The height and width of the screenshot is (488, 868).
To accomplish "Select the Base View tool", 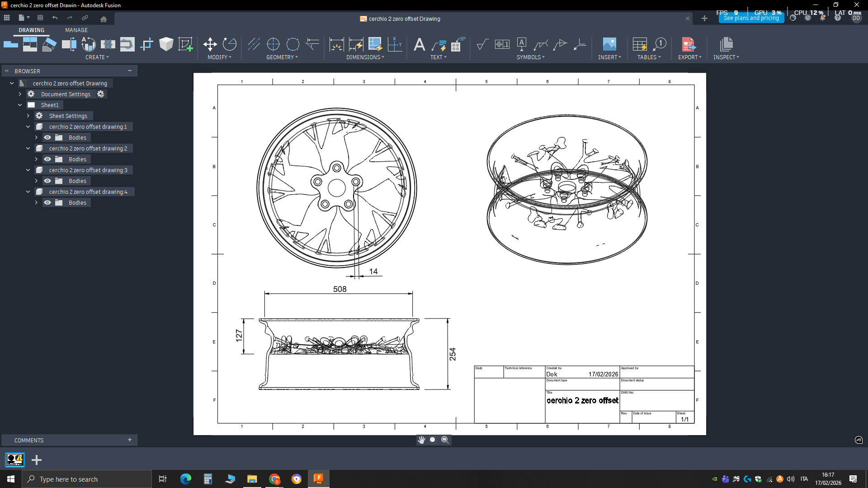I will click(x=10, y=44).
